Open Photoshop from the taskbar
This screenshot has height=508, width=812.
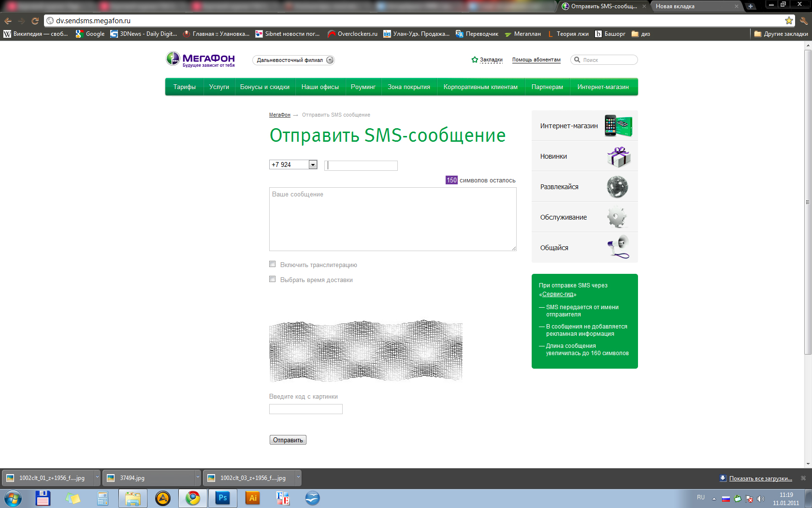coord(222,498)
